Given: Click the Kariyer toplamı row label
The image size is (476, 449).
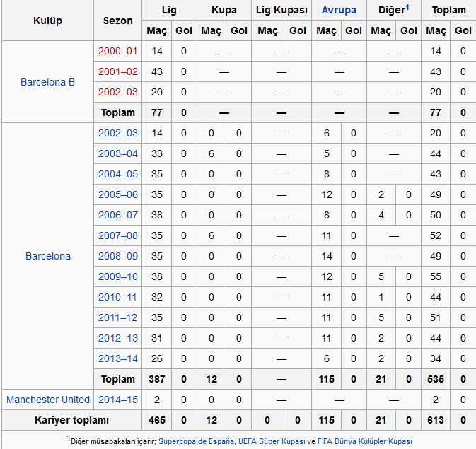Looking at the screenshot, I should (x=71, y=420).
